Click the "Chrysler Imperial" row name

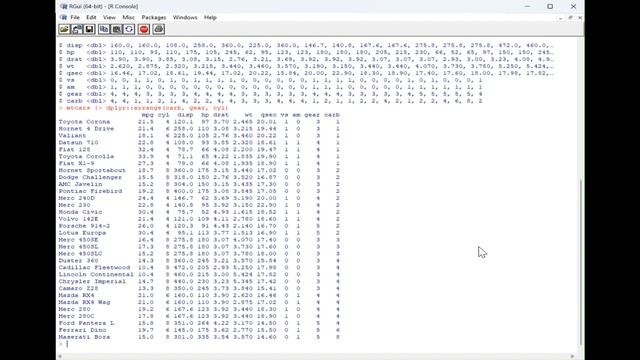click(x=92, y=281)
